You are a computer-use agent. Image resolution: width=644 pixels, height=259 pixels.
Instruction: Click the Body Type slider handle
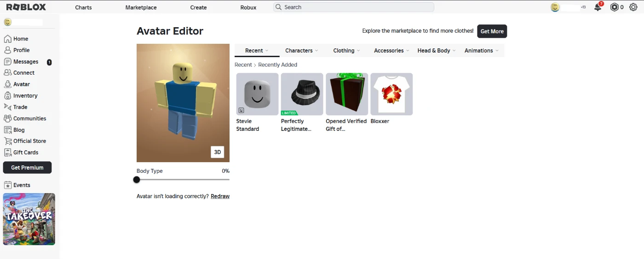pyautogui.click(x=137, y=180)
